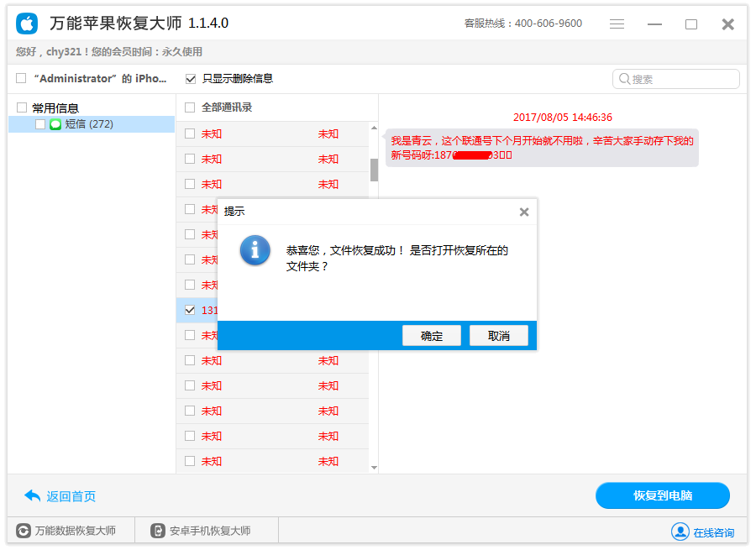This screenshot has height=550, width=756.
Task: Click the 返回首页 back arrow icon
Action: point(32,495)
